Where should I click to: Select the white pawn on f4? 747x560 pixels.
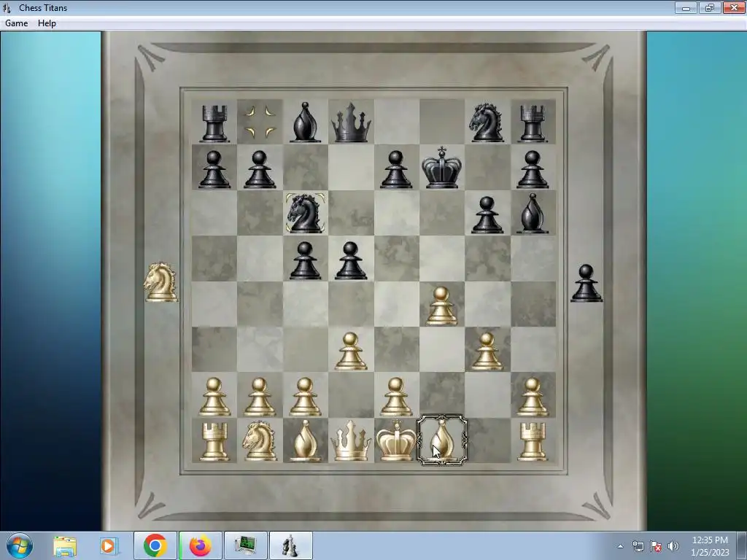(441, 306)
